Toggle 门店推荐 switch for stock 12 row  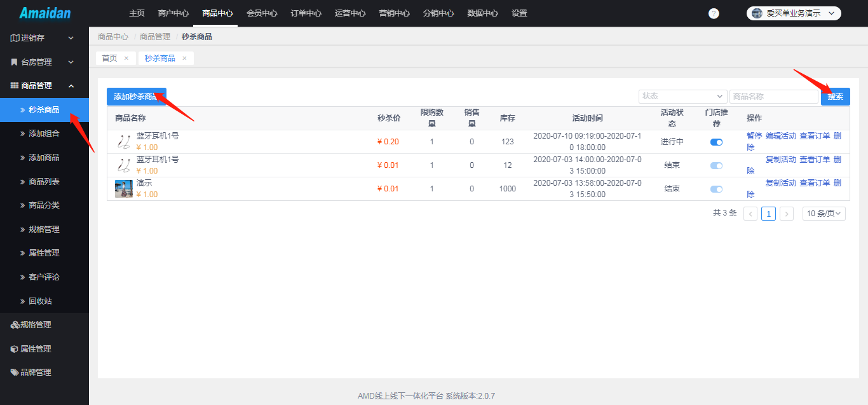tap(716, 166)
